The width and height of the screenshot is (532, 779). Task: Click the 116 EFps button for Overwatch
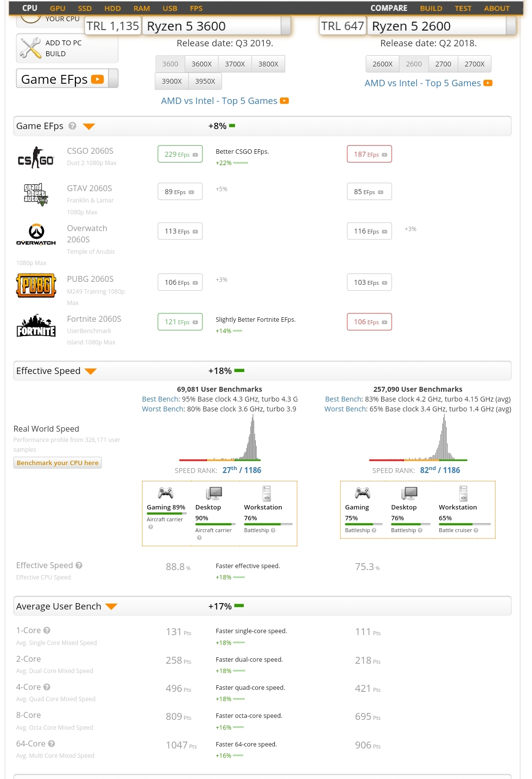(369, 231)
